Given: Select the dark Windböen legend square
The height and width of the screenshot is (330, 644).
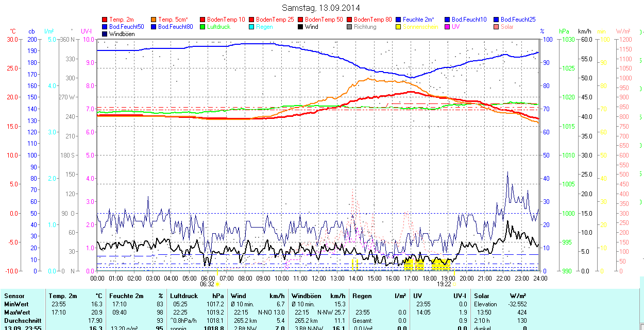Looking at the screenshot, I should click(105, 34).
